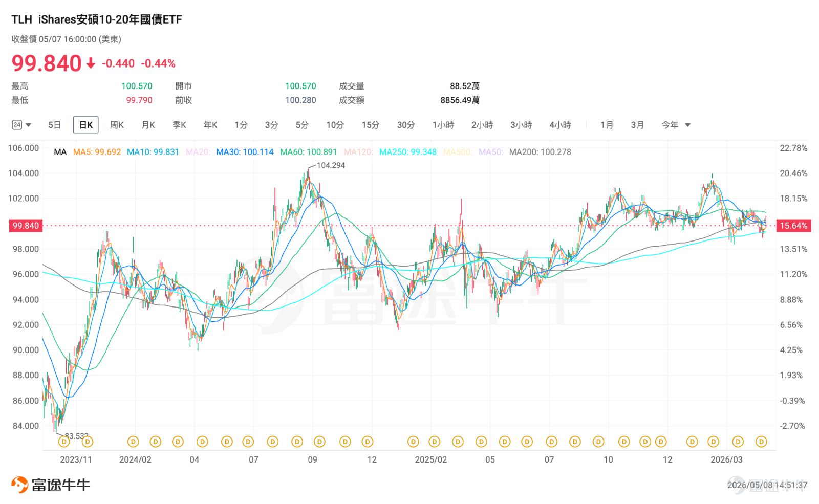Switch to the 周K weekly tab
The height and width of the screenshot is (504, 819).
117,125
